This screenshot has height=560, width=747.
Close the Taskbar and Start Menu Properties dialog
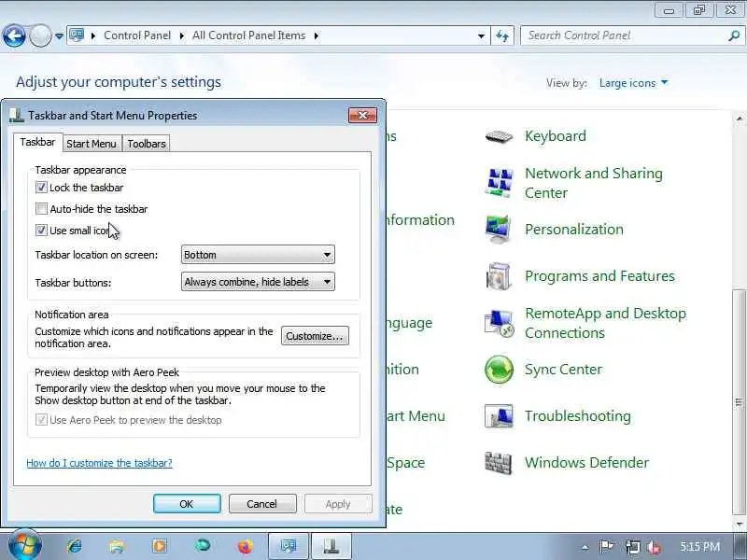click(362, 115)
